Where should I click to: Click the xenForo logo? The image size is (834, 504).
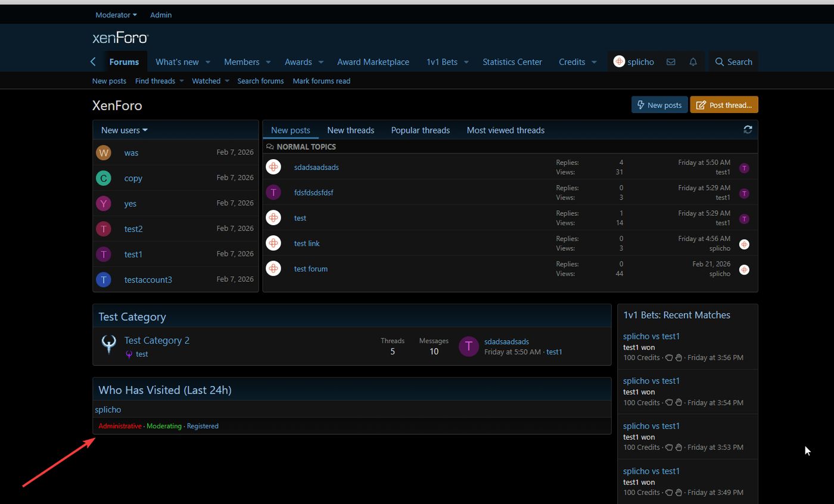tap(120, 38)
